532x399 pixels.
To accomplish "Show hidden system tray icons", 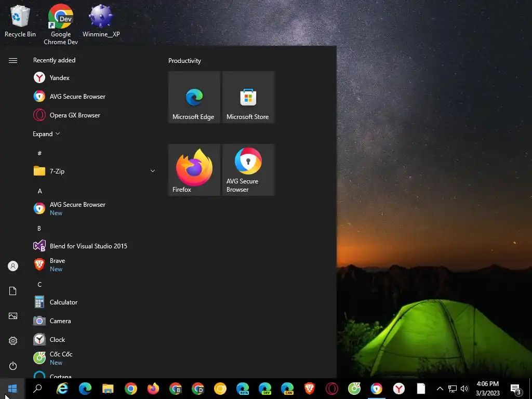I will (x=440, y=389).
